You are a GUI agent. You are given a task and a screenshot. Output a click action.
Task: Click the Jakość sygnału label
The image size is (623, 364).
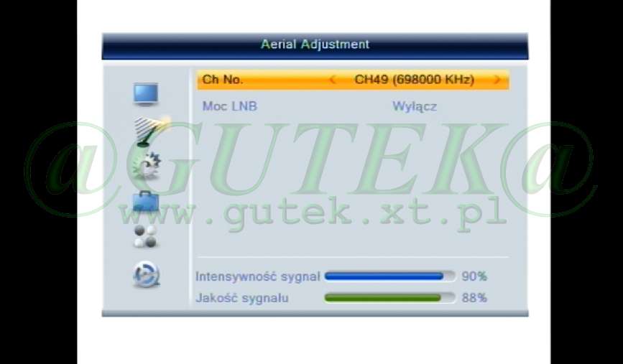point(242,298)
